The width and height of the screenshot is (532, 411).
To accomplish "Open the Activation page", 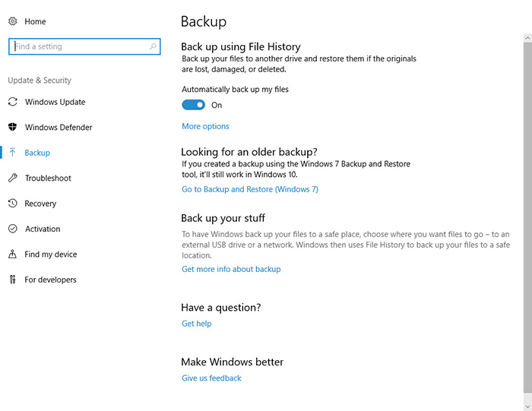I will coord(43,229).
